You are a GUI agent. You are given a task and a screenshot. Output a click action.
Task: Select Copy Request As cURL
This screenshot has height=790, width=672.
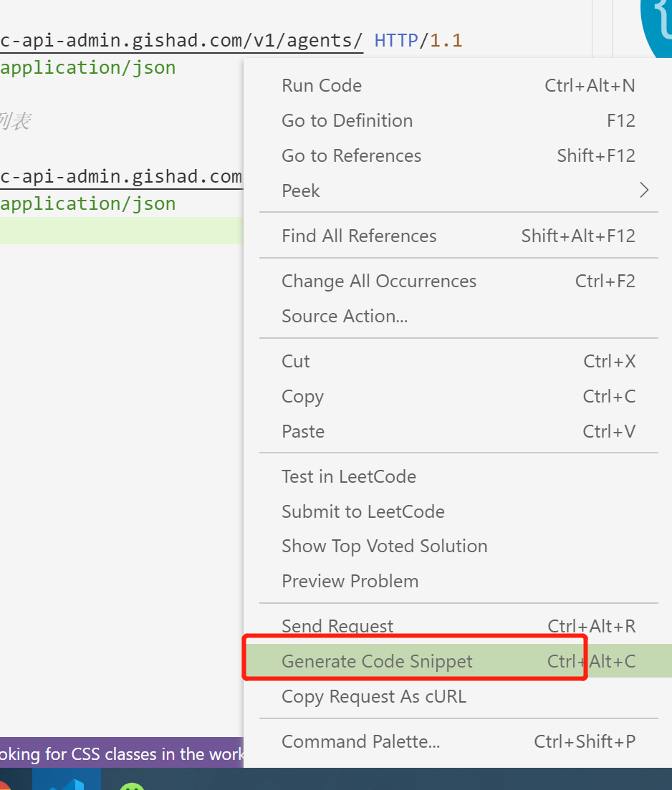point(373,697)
